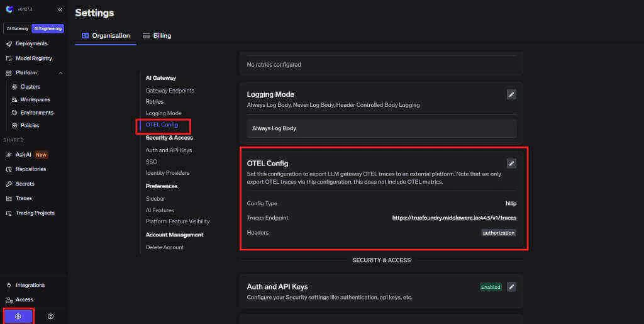Edit OTEL Config with pencil icon
The image size is (644, 324).
tap(511, 164)
